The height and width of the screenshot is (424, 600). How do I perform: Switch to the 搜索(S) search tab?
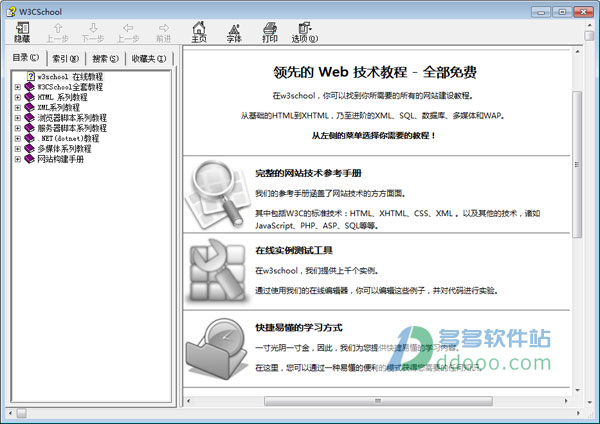tap(105, 59)
